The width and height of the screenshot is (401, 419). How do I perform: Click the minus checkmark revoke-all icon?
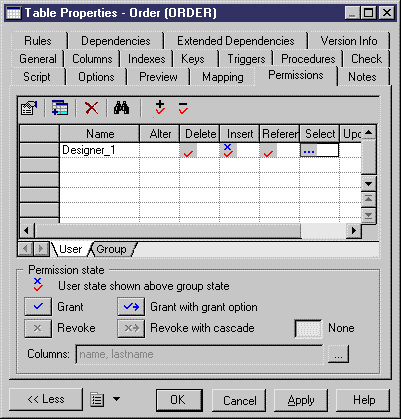pos(183,108)
